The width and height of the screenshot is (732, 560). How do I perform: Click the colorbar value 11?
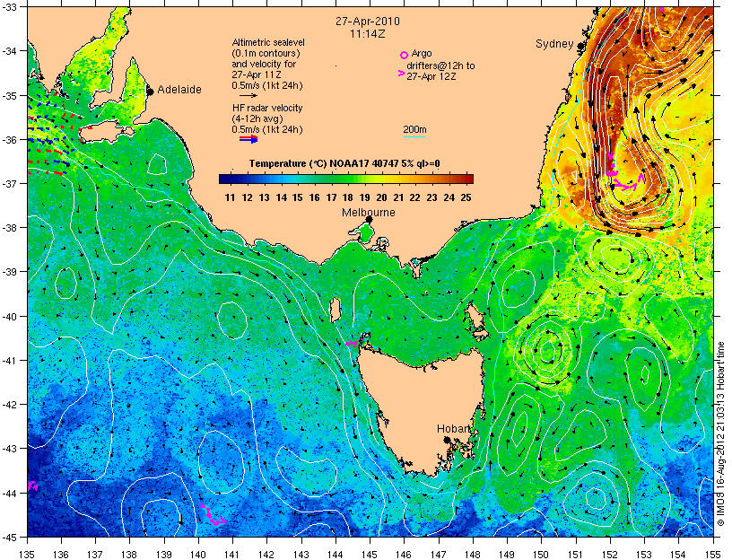click(230, 197)
